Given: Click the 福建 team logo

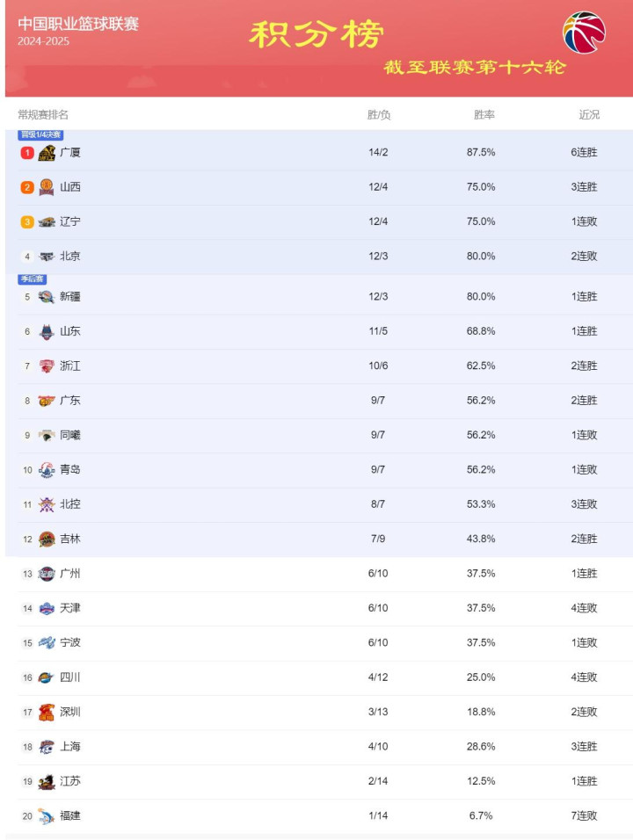Looking at the screenshot, I should coord(47,816).
